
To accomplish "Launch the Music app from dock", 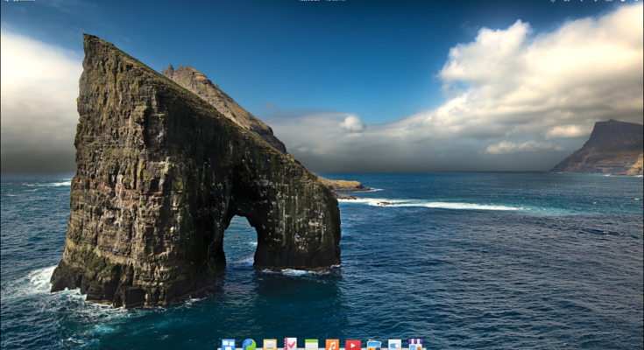I will point(332,345).
